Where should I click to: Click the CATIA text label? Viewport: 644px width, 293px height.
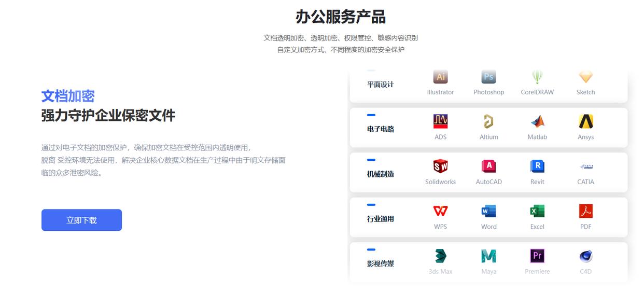[585, 182]
